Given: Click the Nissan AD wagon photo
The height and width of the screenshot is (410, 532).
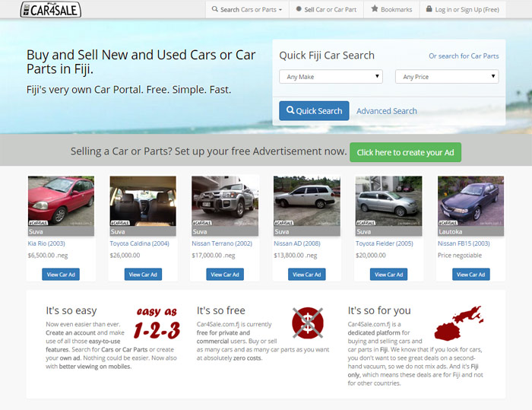Looking at the screenshot, I should point(307,201).
